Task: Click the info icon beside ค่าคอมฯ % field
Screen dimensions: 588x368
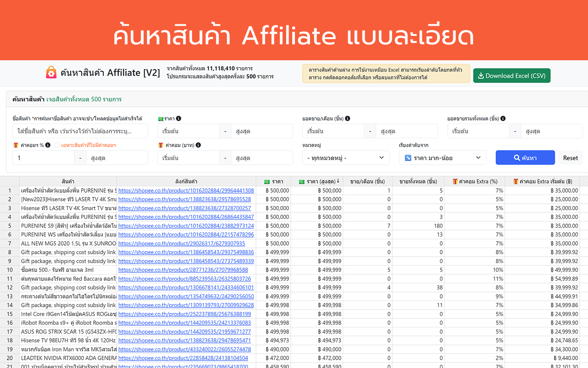Action: pos(48,145)
